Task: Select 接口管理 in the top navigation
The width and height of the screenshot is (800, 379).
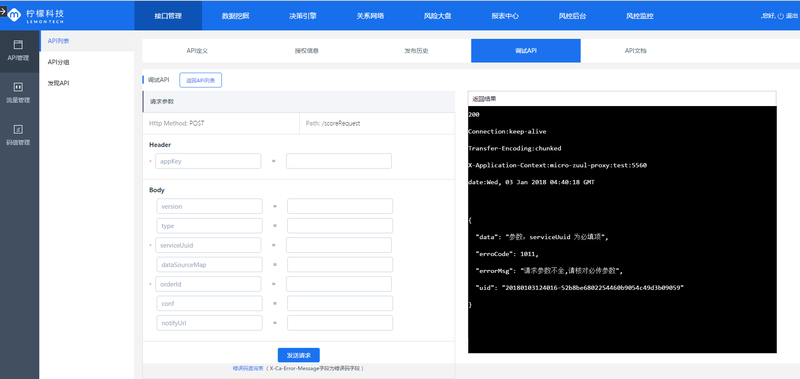Action: (x=168, y=16)
